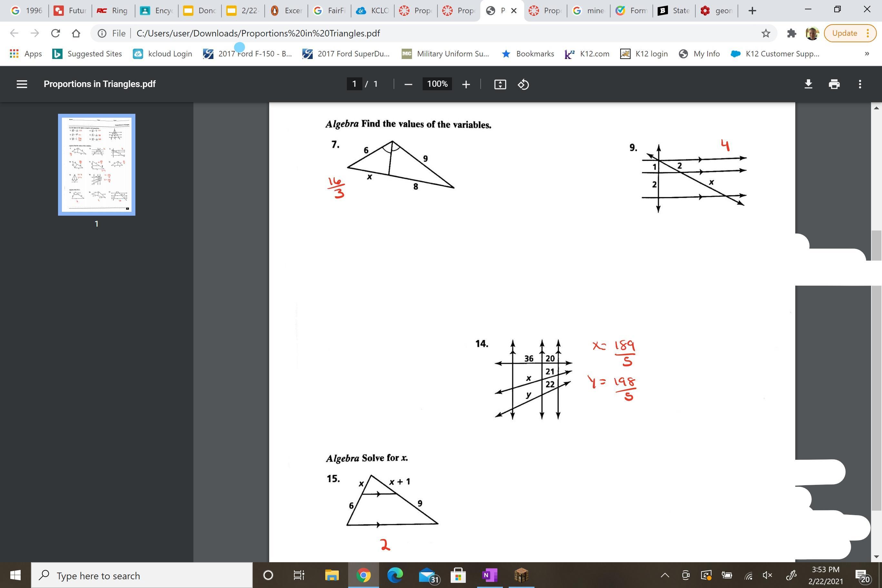Switch to the Ring browser tab

click(x=113, y=11)
